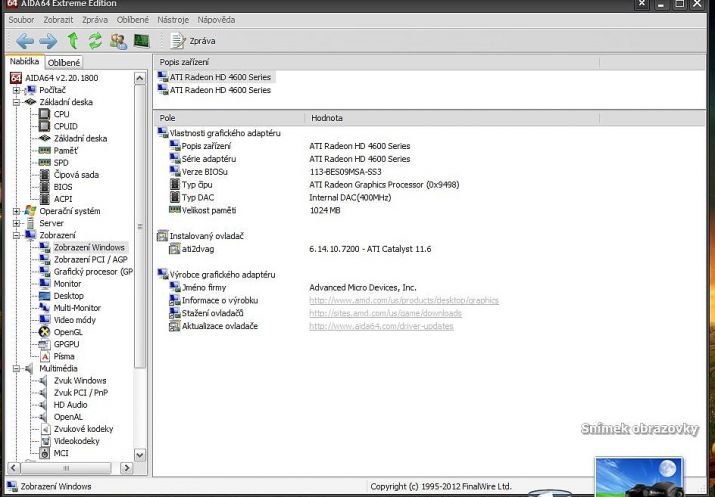Open the Nástroje menu
The height and width of the screenshot is (497, 715).
pyautogui.click(x=173, y=20)
